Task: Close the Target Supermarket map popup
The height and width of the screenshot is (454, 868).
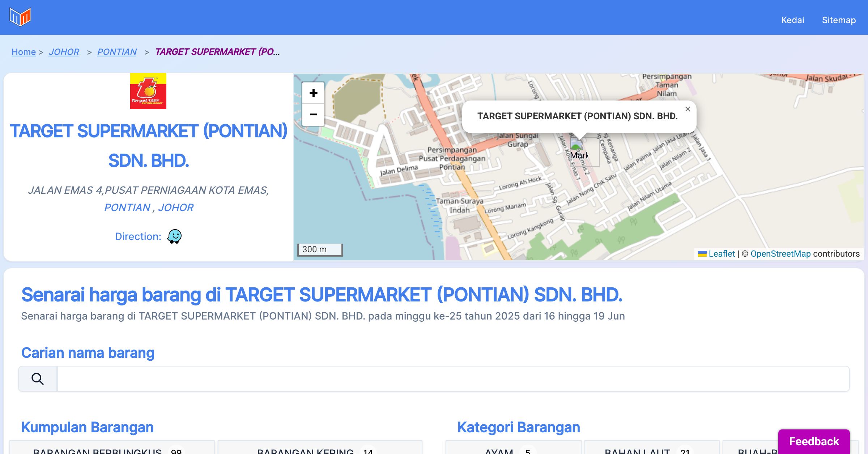Action: click(x=688, y=109)
